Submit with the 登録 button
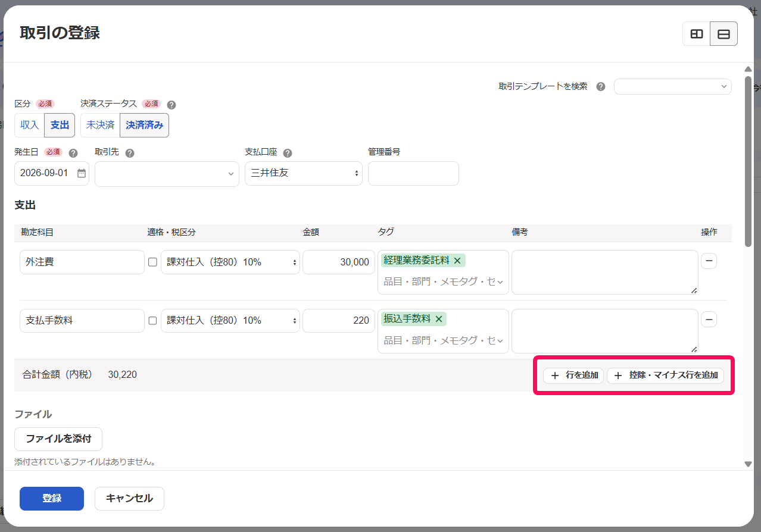 (52, 499)
